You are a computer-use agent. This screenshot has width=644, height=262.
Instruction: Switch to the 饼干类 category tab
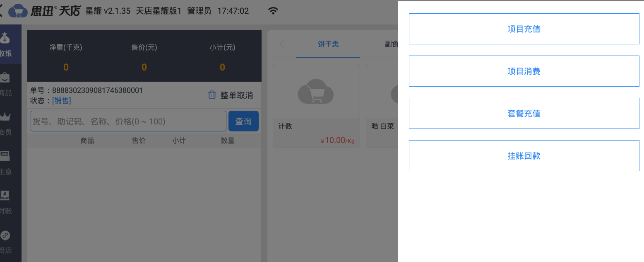328,44
